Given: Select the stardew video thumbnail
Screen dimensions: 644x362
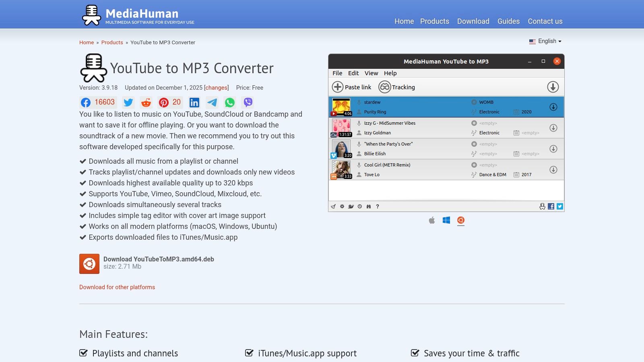Looking at the screenshot, I should [x=342, y=107].
